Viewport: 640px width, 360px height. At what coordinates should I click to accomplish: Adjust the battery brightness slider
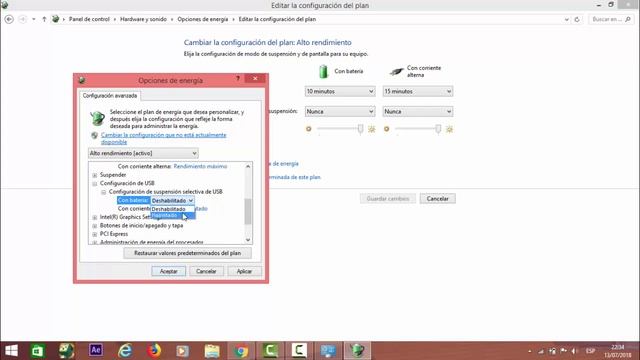click(x=360, y=129)
